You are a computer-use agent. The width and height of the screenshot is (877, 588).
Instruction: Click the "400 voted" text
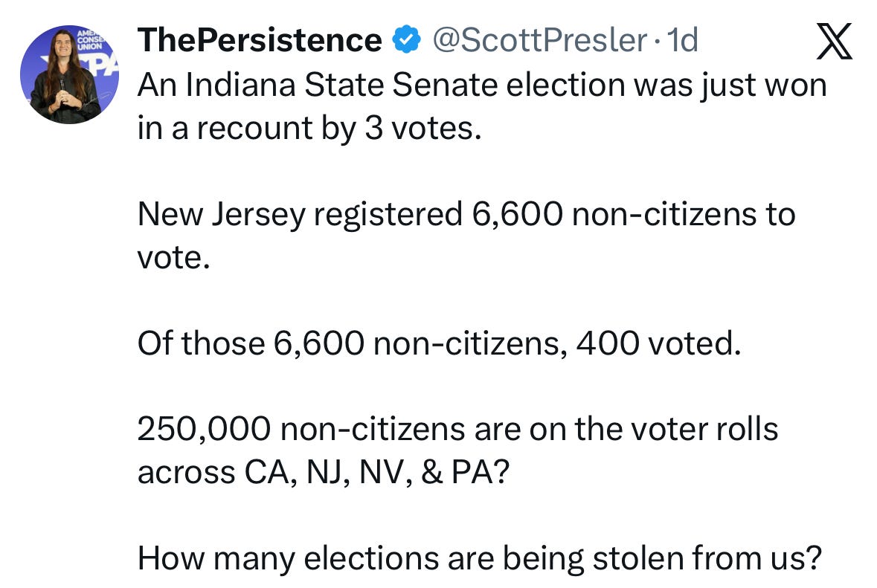(658, 343)
